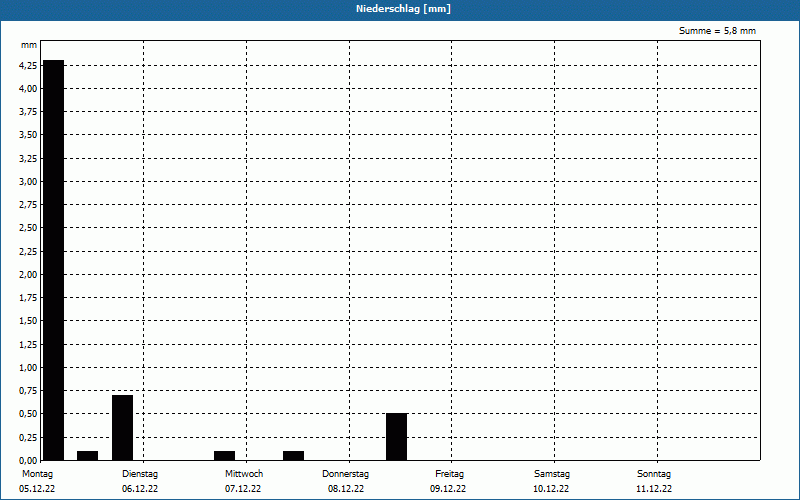Click the 0,50 y-axis value
The image size is (800, 500).
(x=28, y=414)
